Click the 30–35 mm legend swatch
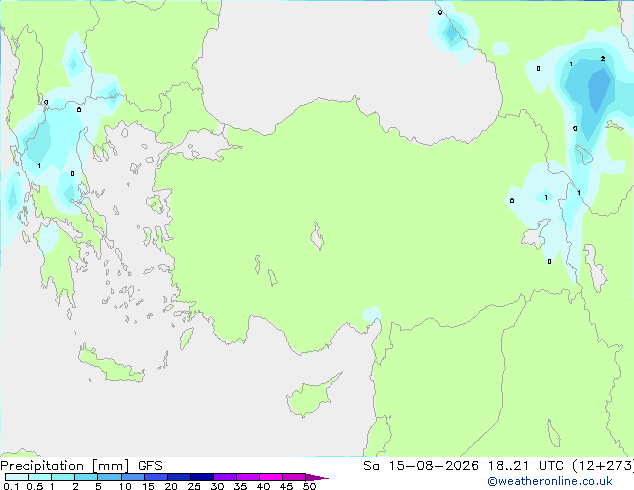This screenshot has height=490, width=634. click(x=224, y=477)
